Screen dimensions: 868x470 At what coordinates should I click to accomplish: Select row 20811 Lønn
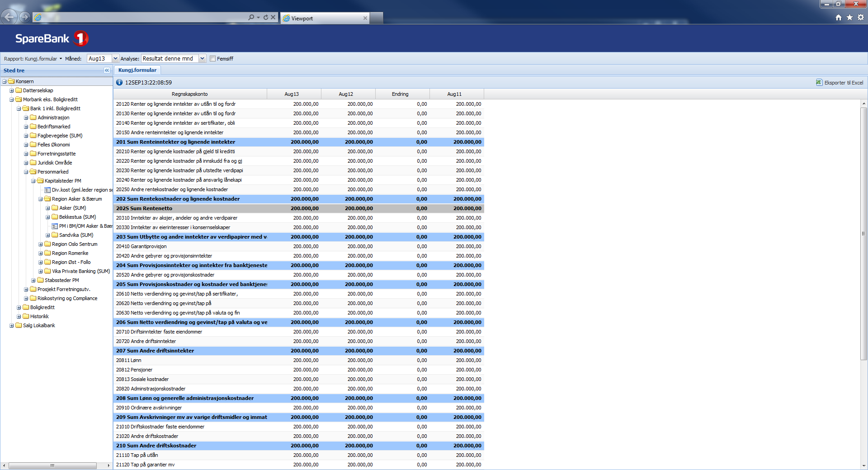tap(298, 360)
